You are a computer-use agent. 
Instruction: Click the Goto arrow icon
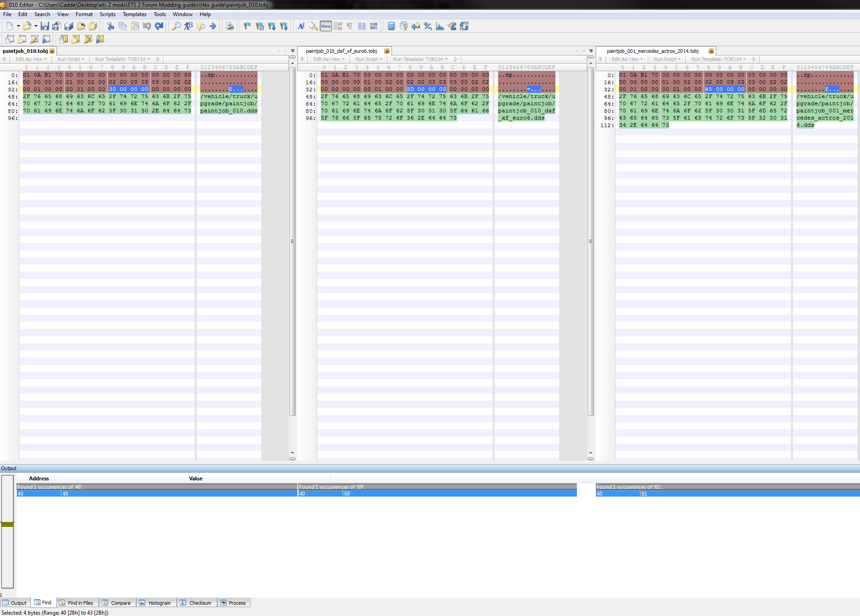[213, 26]
